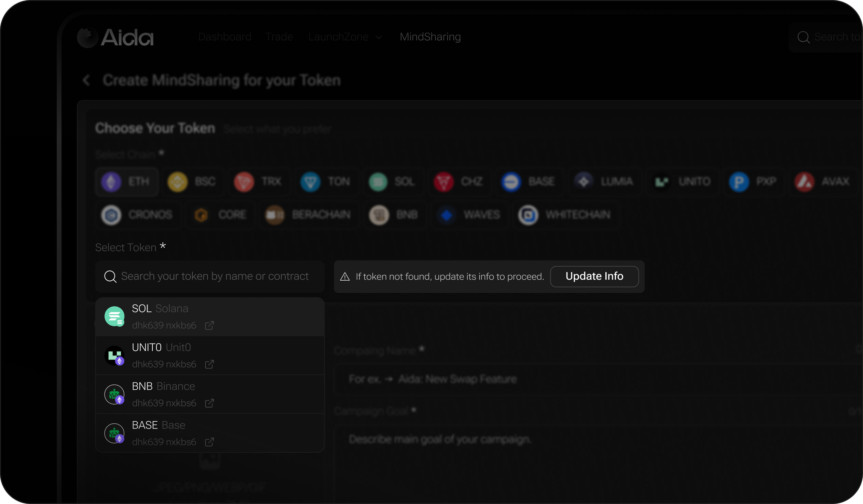Select the ETH chain option

126,181
